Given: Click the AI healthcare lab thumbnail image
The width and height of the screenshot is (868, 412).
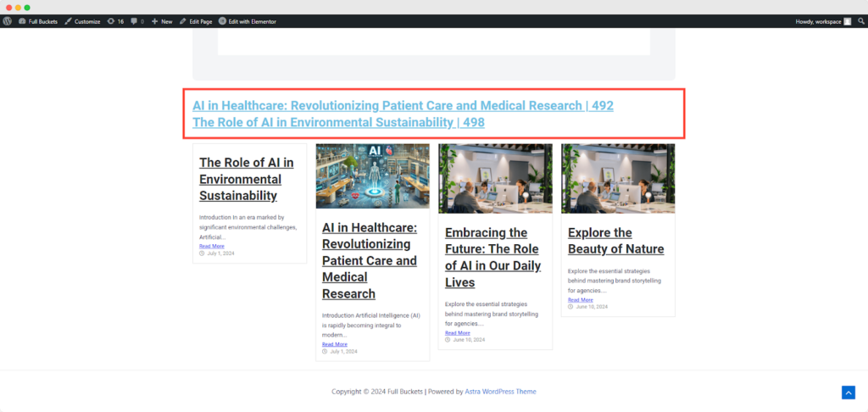Looking at the screenshot, I should click(373, 176).
